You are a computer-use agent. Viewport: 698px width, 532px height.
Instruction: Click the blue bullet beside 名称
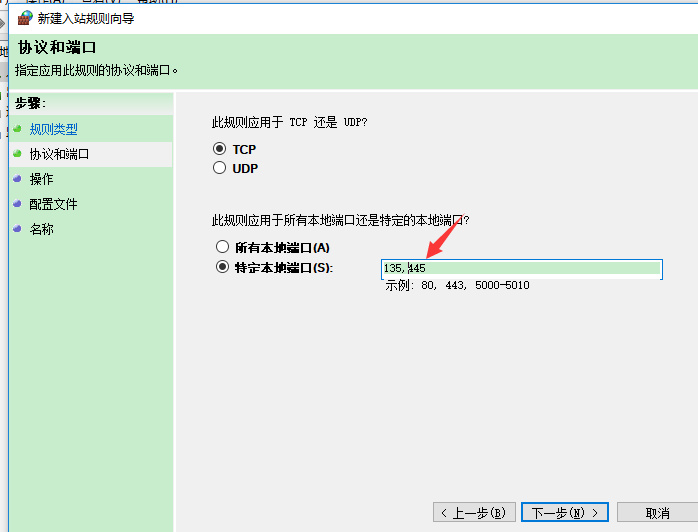coord(18,229)
